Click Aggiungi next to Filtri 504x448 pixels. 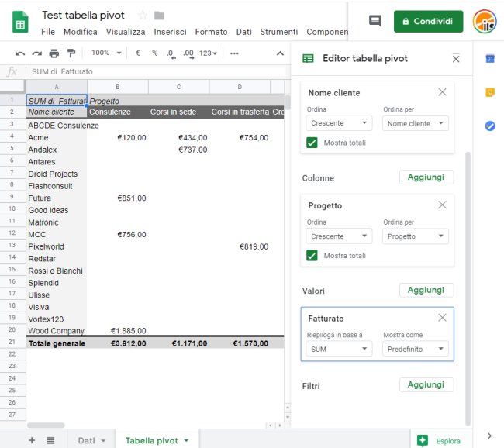(x=426, y=385)
